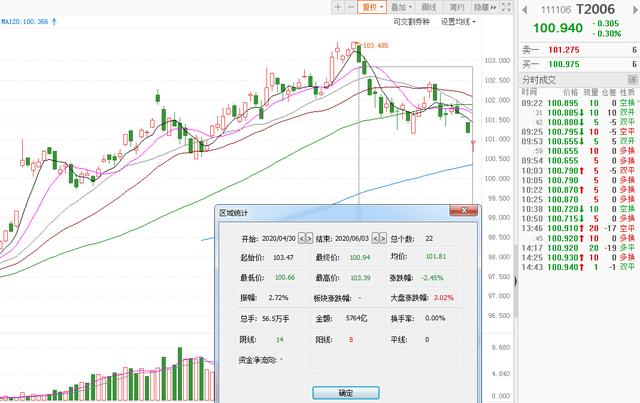Toggle fullscreen chart view icon

tap(507, 7)
